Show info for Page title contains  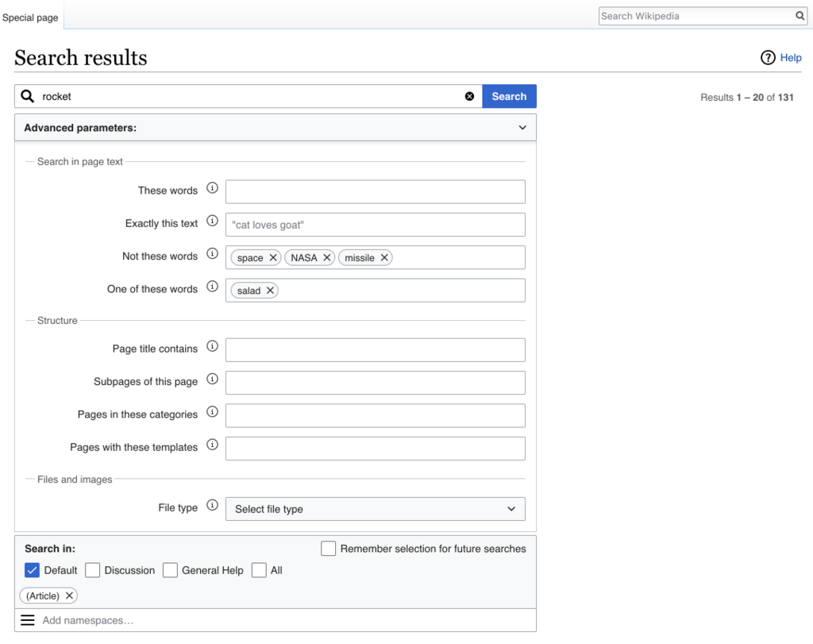click(212, 346)
